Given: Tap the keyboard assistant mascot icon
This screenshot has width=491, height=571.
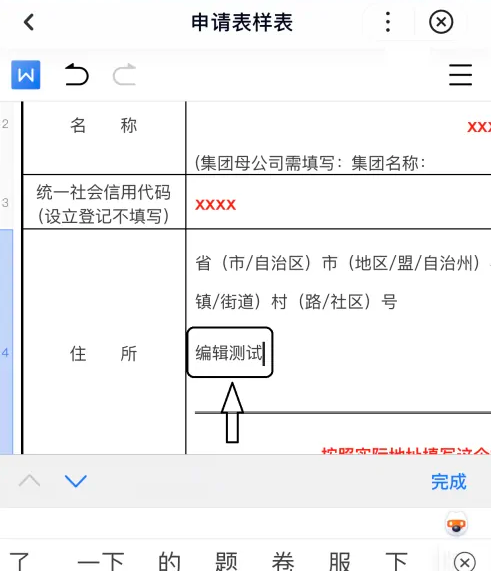Looking at the screenshot, I should tap(456, 524).
